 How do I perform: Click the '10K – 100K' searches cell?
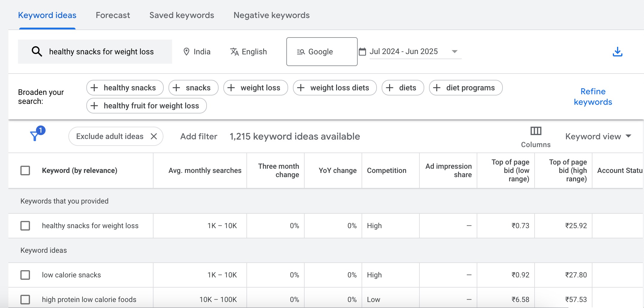pyautogui.click(x=218, y=300)
